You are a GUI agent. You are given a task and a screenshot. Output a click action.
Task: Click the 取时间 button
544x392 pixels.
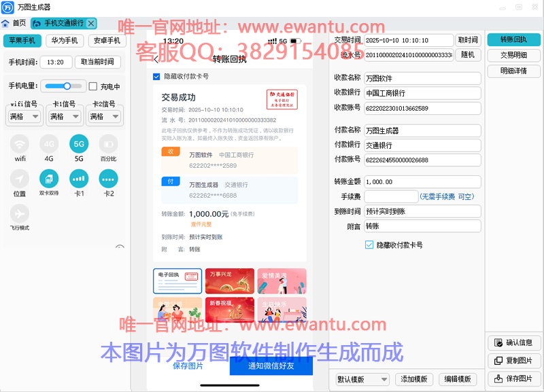[468, 40]
